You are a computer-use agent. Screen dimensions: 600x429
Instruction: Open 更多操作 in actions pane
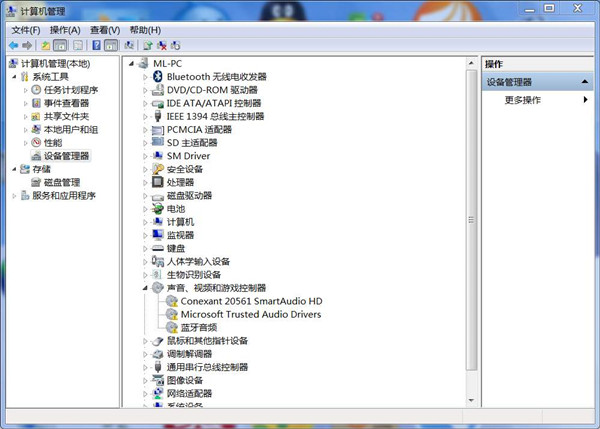pyautogui.click(x=523, y=100)
